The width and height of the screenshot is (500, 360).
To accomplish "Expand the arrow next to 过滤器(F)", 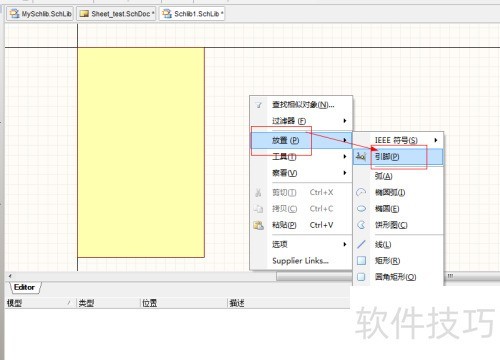I will [345, 121].
